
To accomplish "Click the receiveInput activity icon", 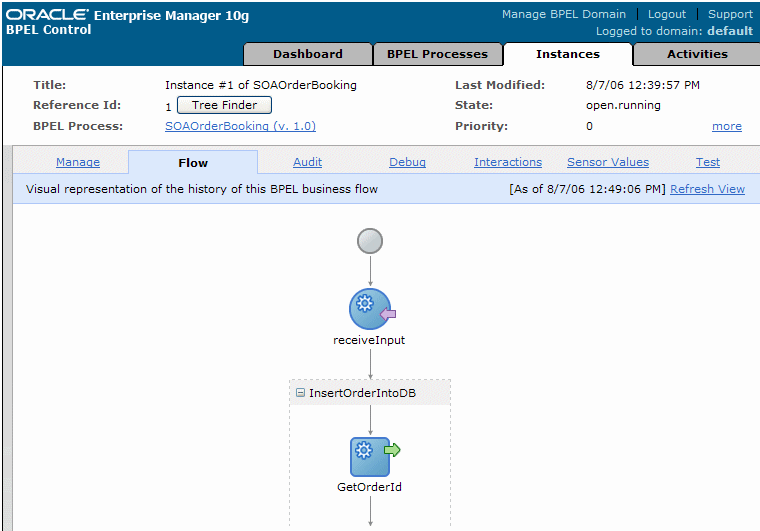I will click(372, 309).
